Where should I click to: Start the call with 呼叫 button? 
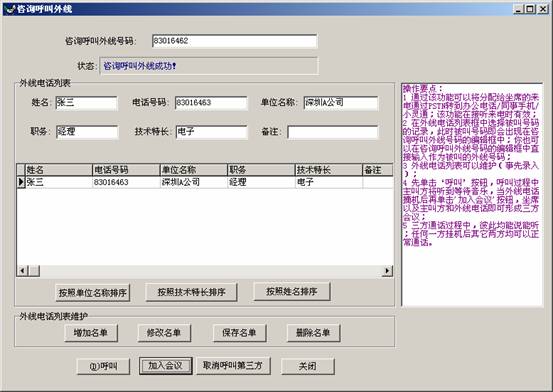pos(103,366)
